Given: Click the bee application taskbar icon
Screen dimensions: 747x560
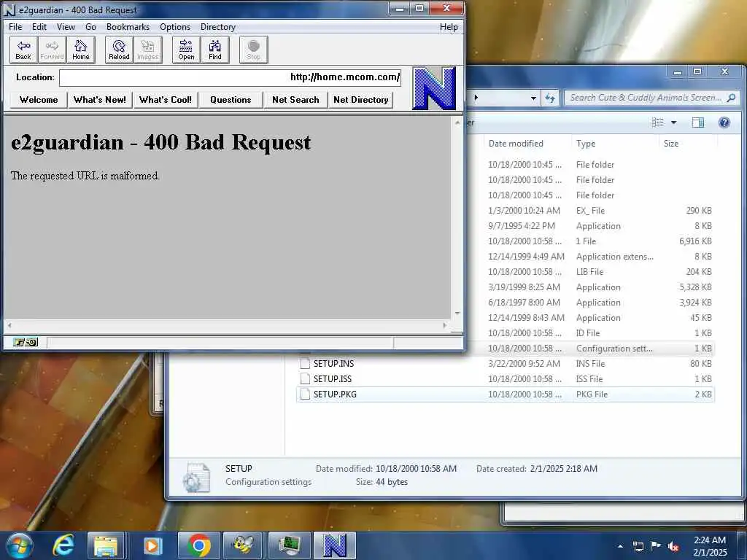Looking at the screenshot, I should [244, 545].
